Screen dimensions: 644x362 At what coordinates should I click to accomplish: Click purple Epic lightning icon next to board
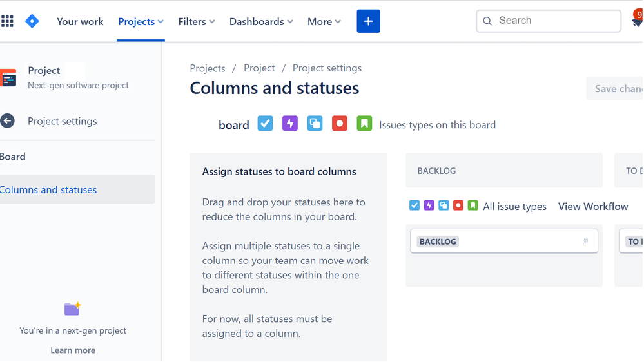(290, 124)
